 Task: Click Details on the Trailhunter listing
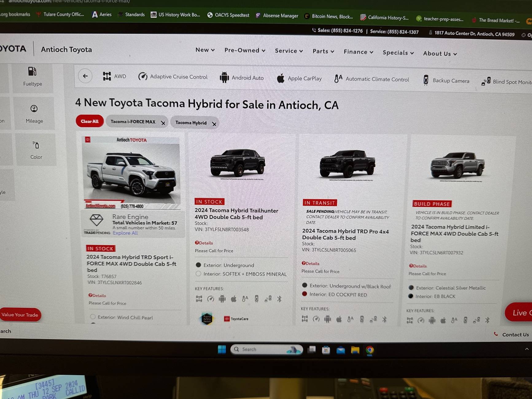(x=204, y=243)
